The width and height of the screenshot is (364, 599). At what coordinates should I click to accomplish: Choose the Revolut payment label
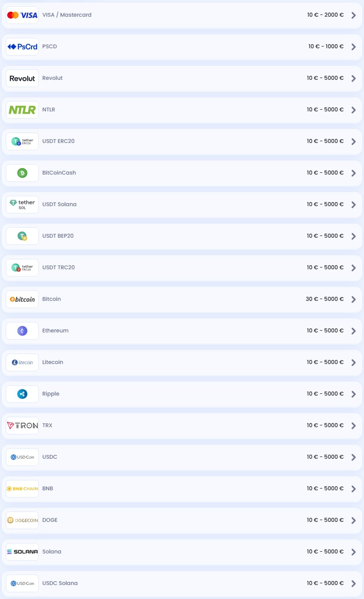[x=52, y=78]
